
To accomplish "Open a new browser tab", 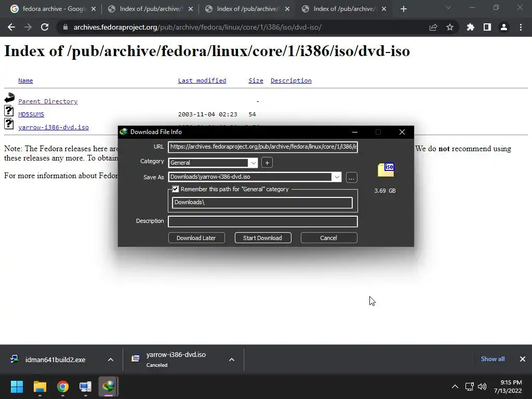I will pos(403,9).
